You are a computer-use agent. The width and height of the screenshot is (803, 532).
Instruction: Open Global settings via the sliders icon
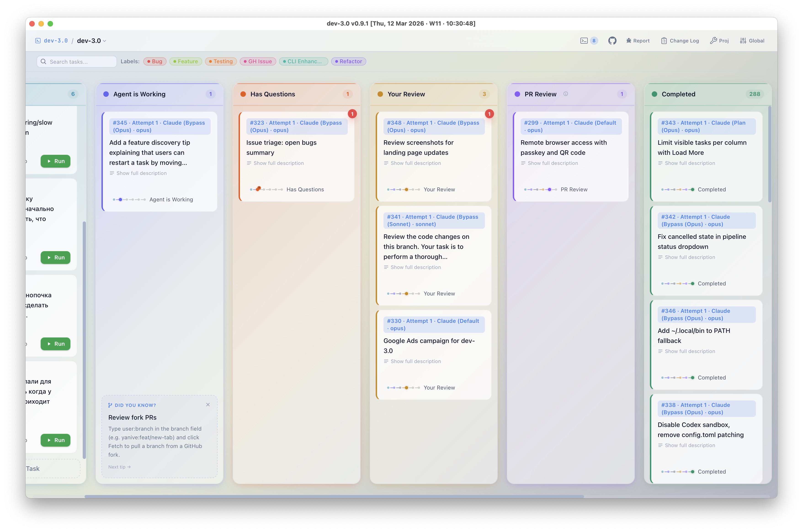[743, 40]
